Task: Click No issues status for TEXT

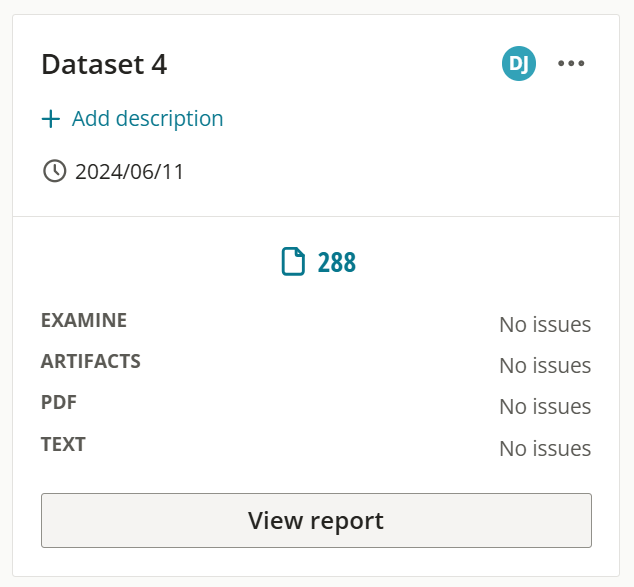Action: (x=545, y=448)
